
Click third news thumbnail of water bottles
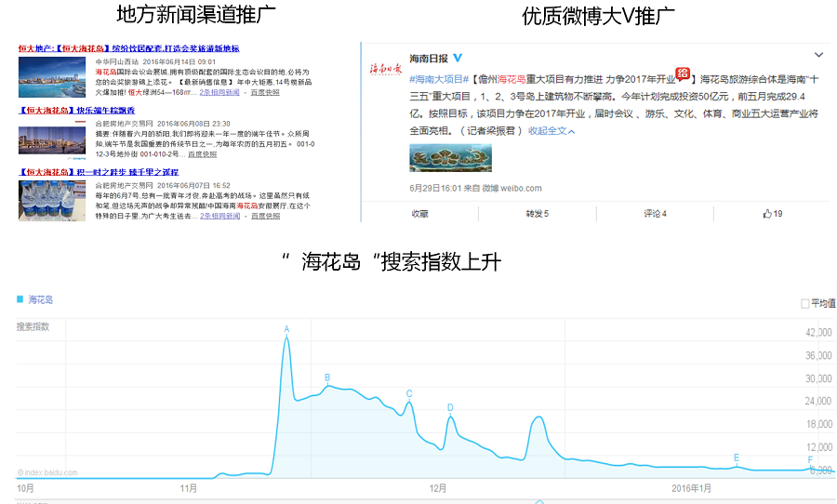pyautogui.click(x=52, y=201)
